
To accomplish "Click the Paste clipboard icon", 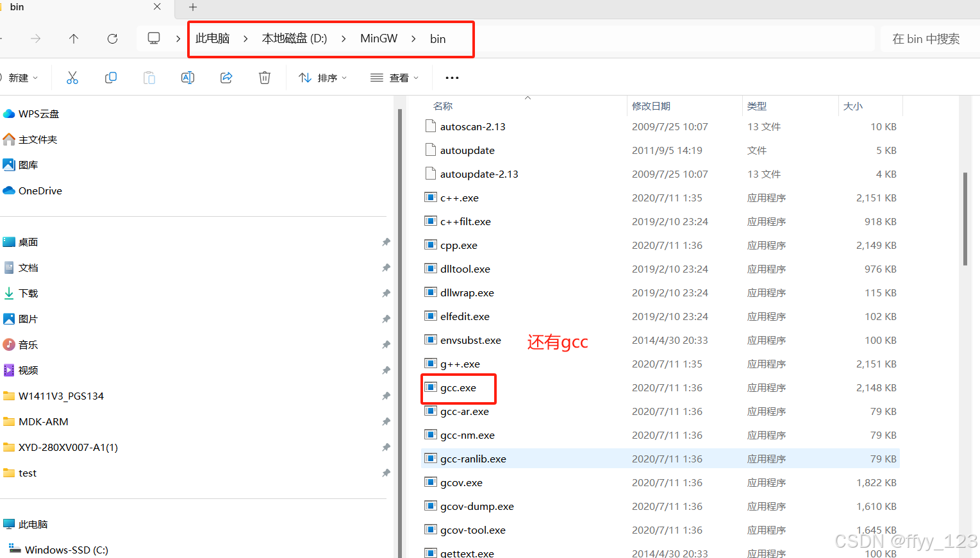I will click(149, 78).
